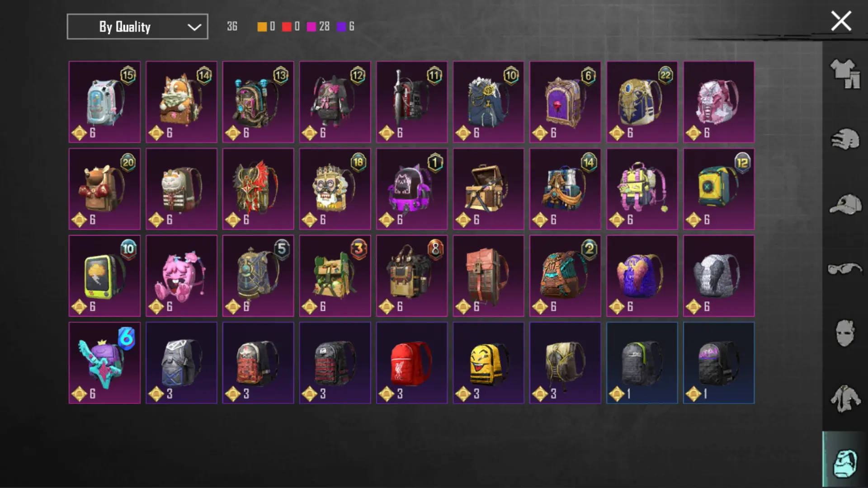Click the dropdown chevron arrow beside By Quality
Viewport: 868px width, 488px height.
pyautogui.click(x=194, y=27)
